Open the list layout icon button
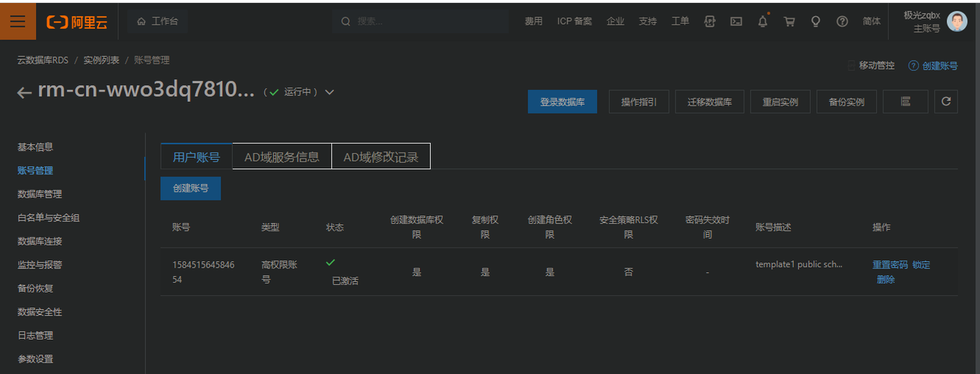 [x=905, y=101]
